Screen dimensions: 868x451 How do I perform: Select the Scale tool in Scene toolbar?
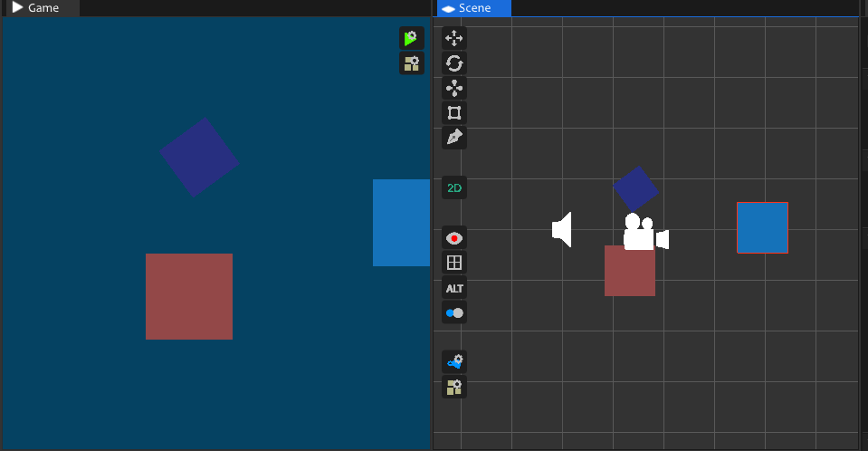[454, 88]
